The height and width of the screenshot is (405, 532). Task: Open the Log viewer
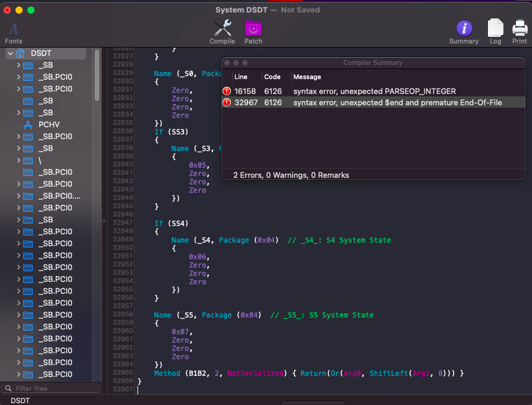(495, 28)
